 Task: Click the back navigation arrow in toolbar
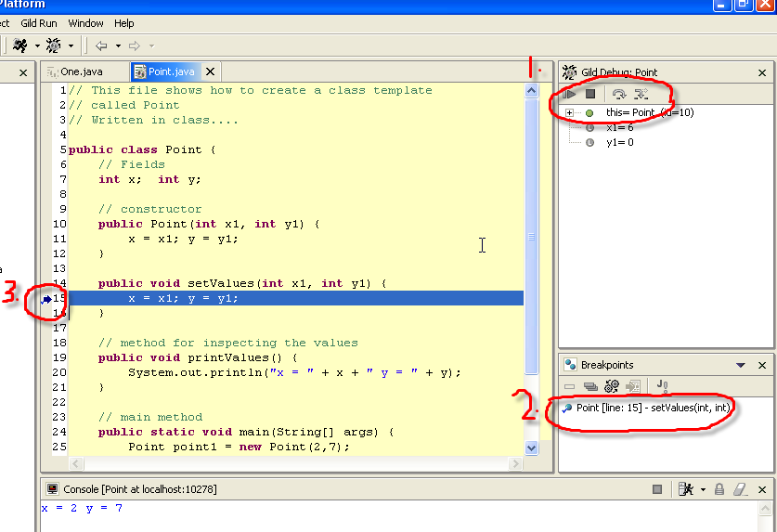[x=101, y=45]
